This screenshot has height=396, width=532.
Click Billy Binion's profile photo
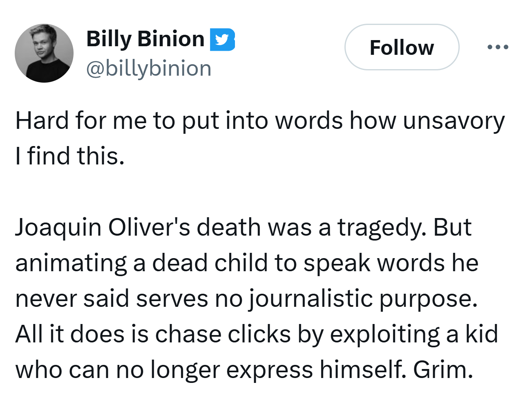click(x=44, y=53)
